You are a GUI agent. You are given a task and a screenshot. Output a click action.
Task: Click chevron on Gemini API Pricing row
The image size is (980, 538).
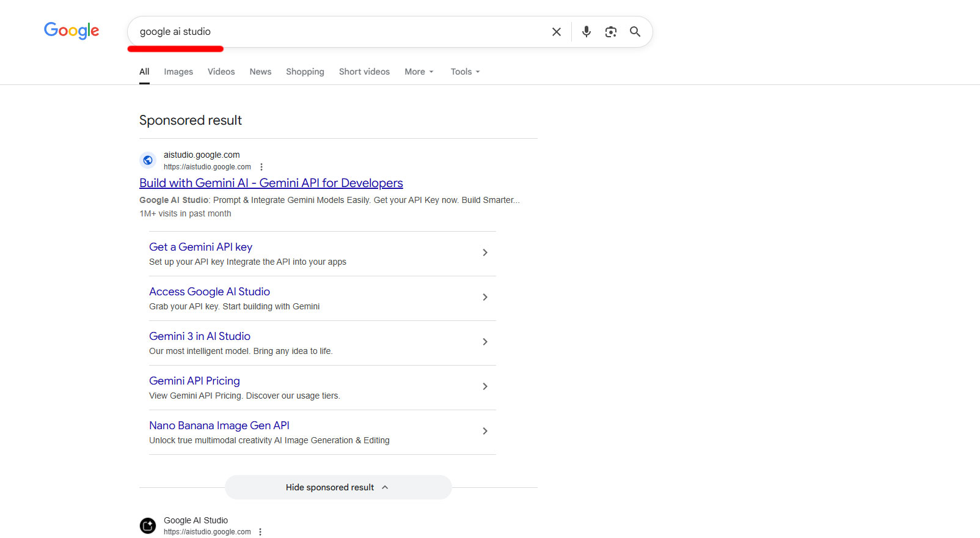485,386
